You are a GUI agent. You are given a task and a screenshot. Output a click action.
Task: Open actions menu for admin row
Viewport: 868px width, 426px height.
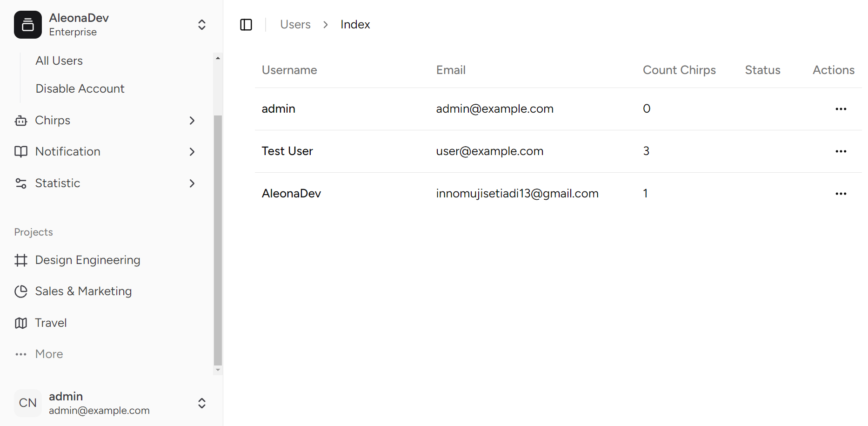coord(841,109)
